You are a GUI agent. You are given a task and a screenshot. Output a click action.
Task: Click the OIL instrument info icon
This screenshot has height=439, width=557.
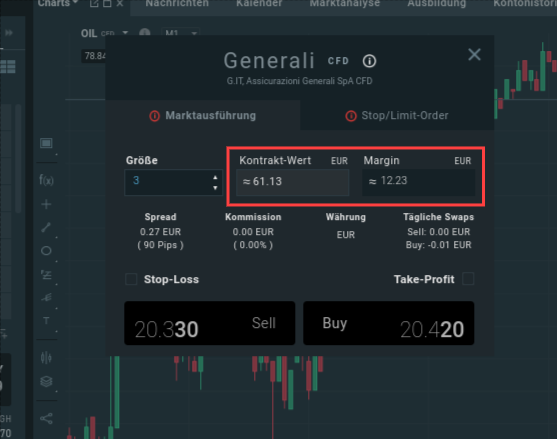(x=145, y=33)
